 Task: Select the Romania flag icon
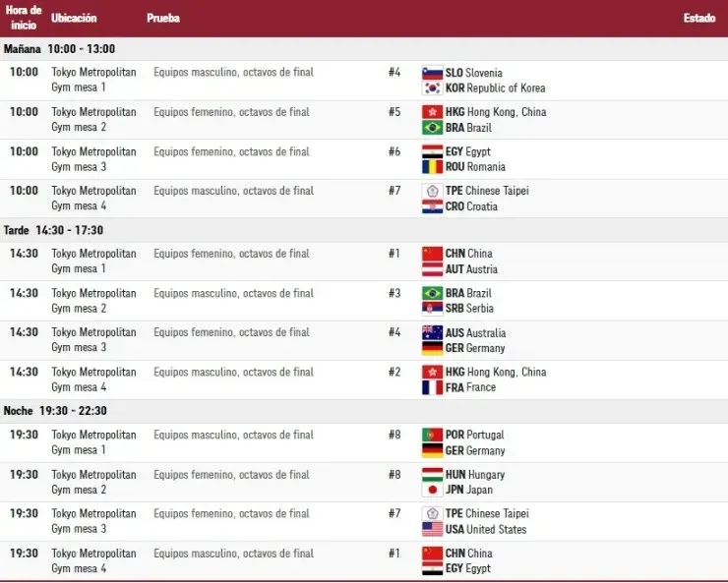[x=432, y=167]
